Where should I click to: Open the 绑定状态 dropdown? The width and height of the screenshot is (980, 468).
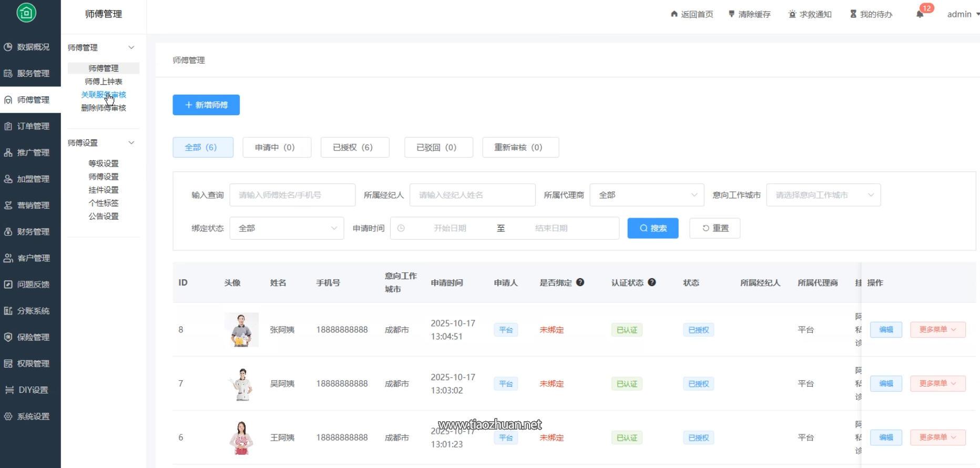[287, 228]
